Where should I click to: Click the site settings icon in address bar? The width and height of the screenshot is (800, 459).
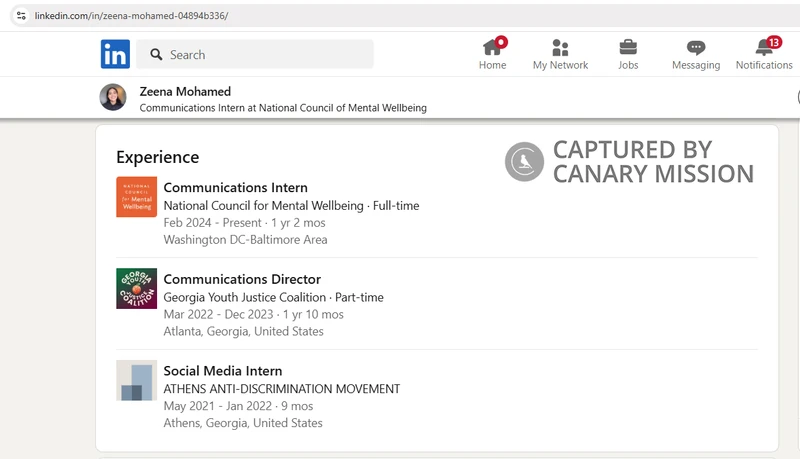point(21,16)
